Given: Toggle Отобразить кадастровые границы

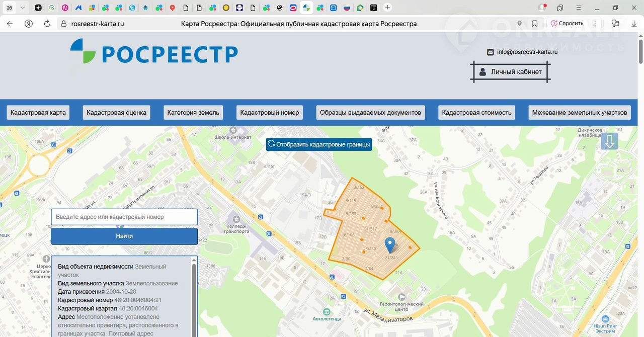Looking at the screenshot, I should [x=319, y=144].
